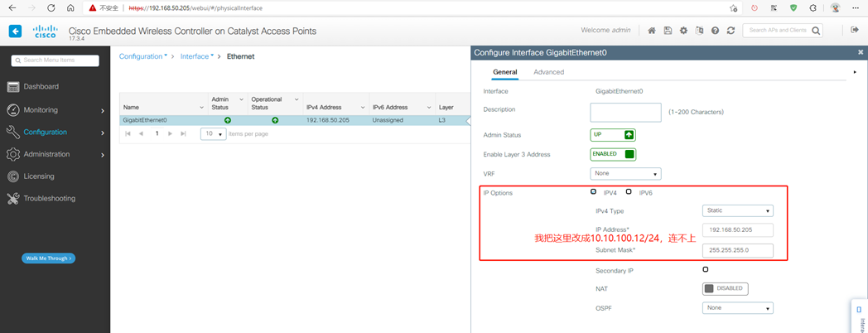Screen dimensions: 868x333
Task: Reload the page with the browser refresh
Action: [x=51, y=8]
